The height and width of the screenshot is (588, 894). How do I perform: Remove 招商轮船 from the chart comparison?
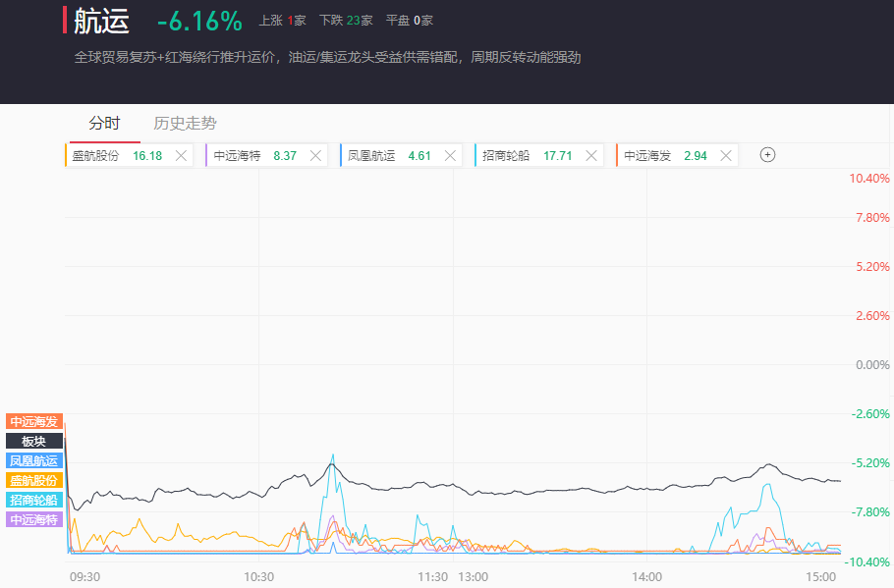(x=591, y=155)
